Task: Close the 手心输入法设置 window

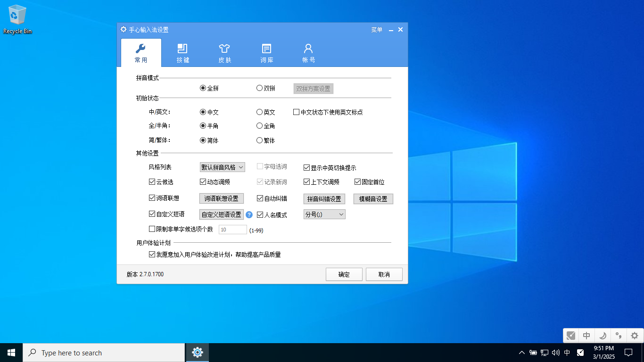Action: point(400,30)
